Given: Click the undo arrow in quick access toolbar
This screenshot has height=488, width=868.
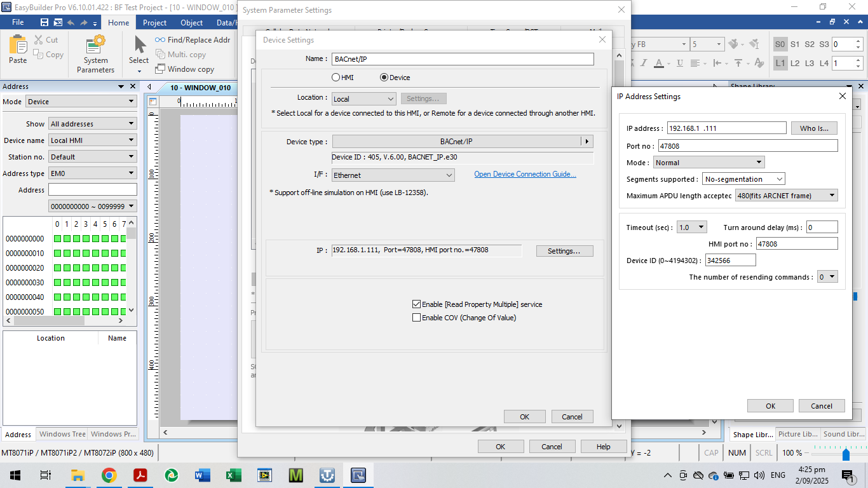Looking at the screenshot, I should [x=71, y=22].
